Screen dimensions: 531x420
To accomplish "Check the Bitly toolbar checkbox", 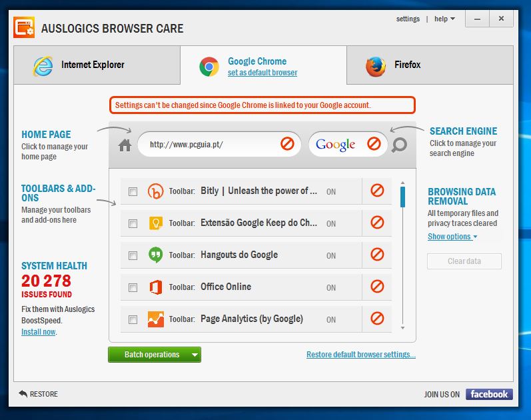I will point(133,192).
